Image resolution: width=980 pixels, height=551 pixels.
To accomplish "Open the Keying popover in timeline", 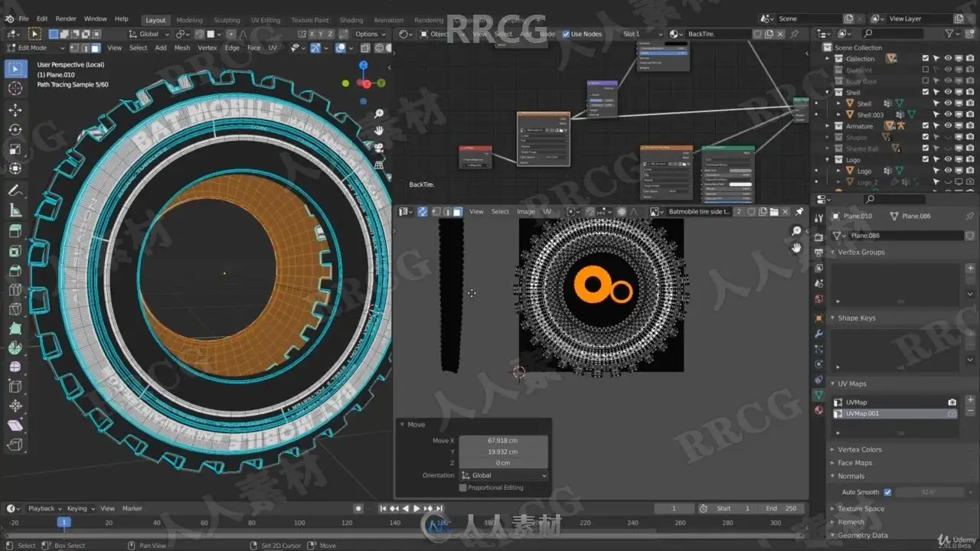I will 80,508.
